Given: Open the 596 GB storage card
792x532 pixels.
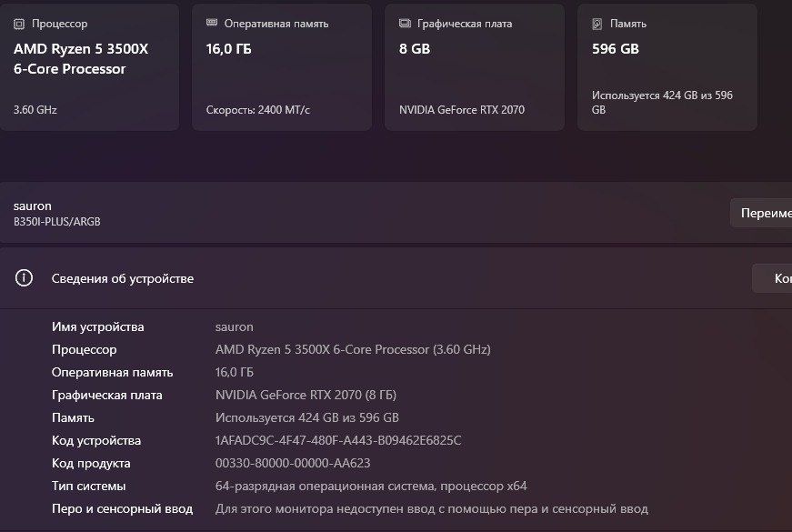Looking at the screenshot, I should (667, 67).
